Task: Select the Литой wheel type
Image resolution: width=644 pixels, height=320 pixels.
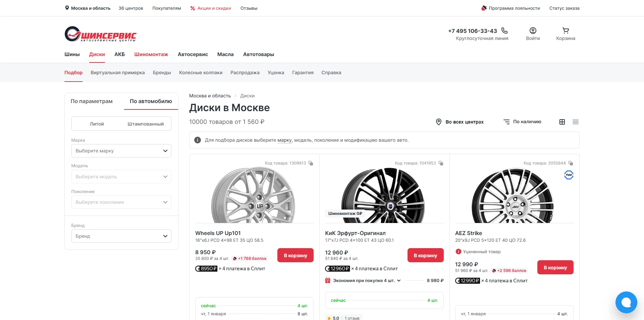Action: click(97, 124)
